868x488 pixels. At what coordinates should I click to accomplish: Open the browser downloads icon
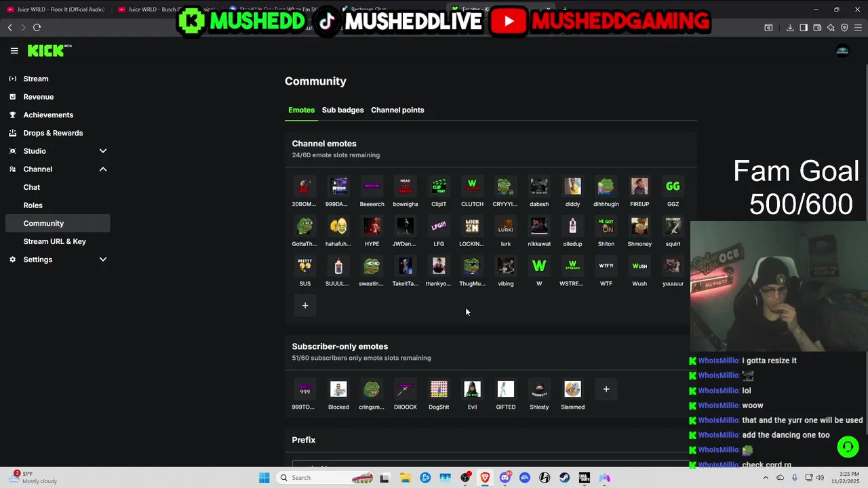tap(790, 28)
